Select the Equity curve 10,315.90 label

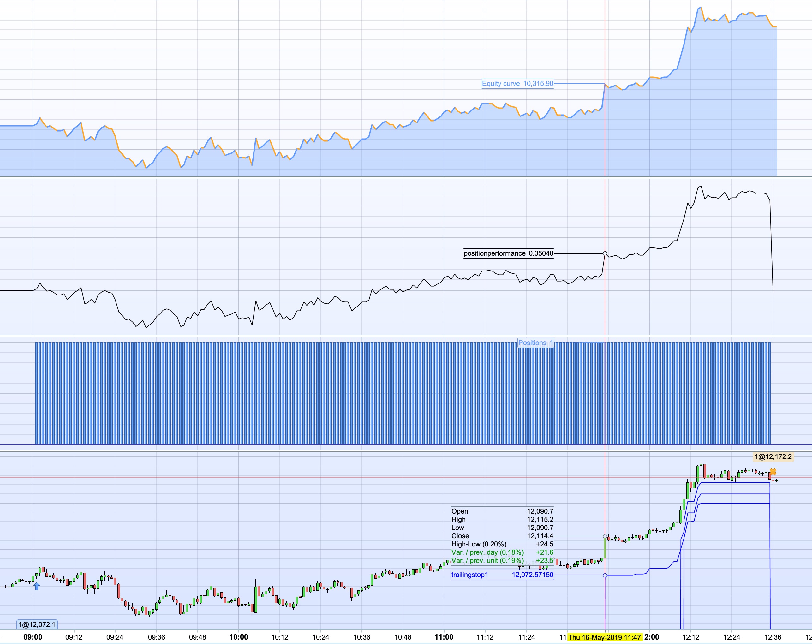pos(517,84)
